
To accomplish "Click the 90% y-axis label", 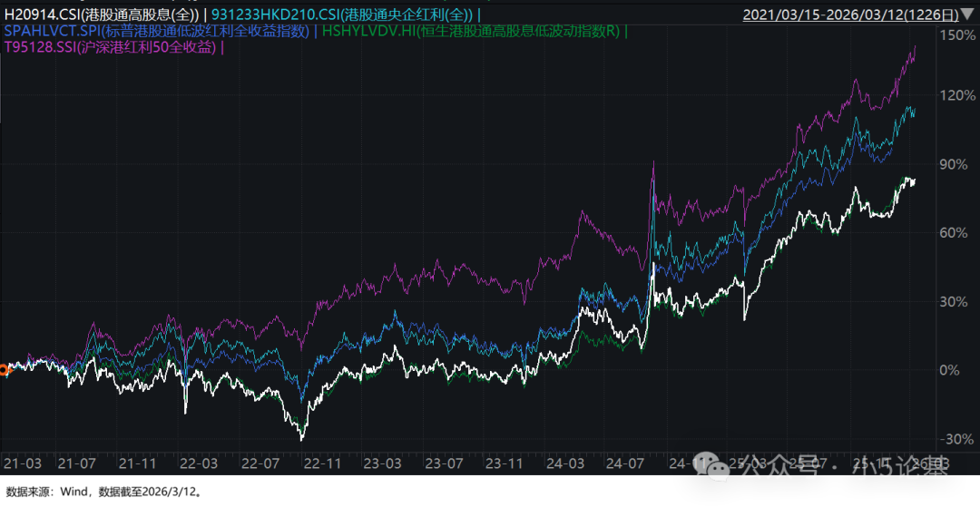I will click(x=959, y=164).
